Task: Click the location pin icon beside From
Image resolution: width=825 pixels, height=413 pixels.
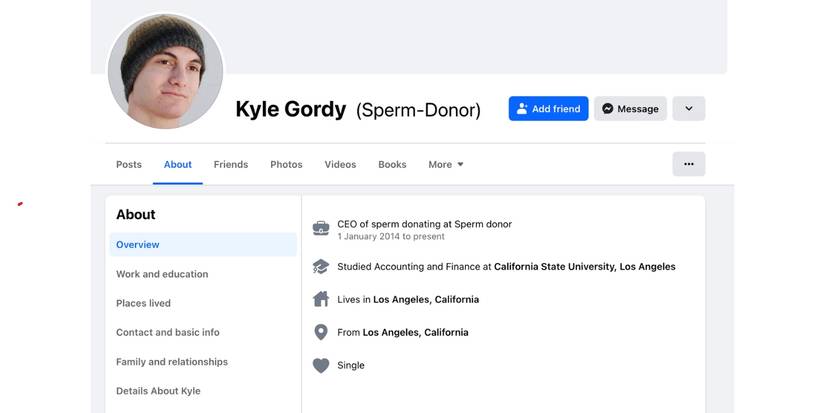Action: pyautogui.click(x=321, y=332)
